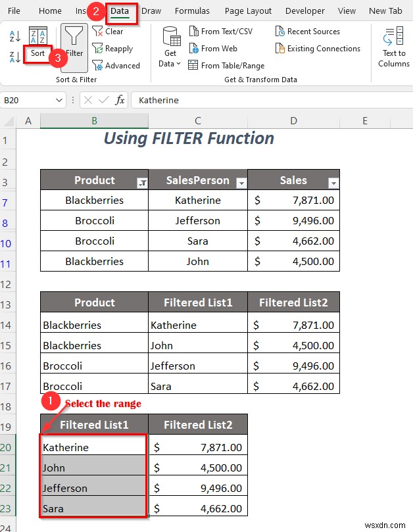Confirm entry with checkmark icon
This screenshot has height=532, width=413.
pos(103,100)
